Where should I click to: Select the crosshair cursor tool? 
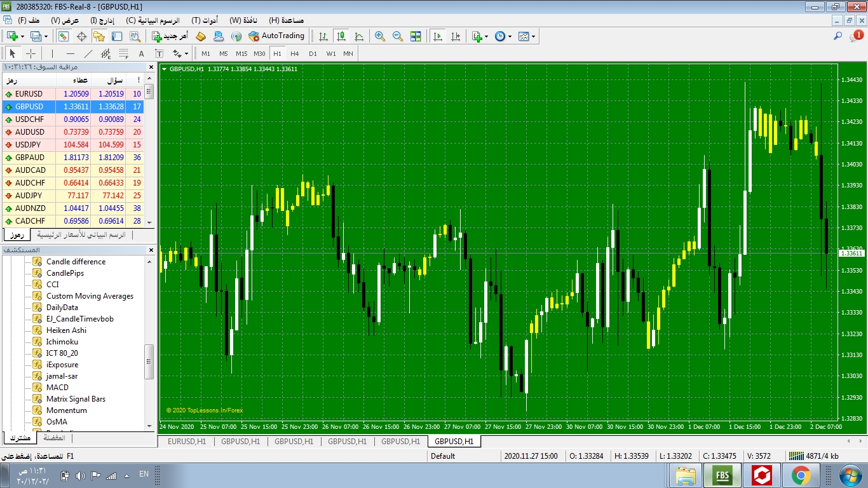31,54
